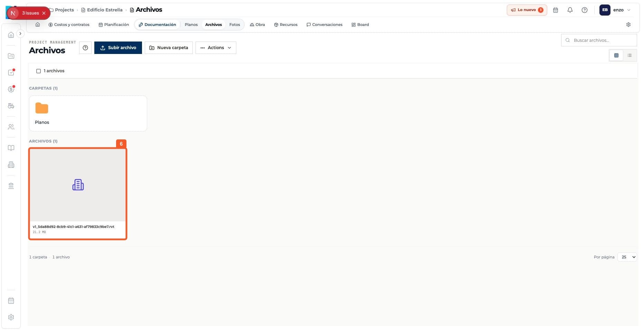Open the settings gear at sidebar bottom
Image resolution: width=644 pixels, height=330 pixels.
tap(11, 317)
